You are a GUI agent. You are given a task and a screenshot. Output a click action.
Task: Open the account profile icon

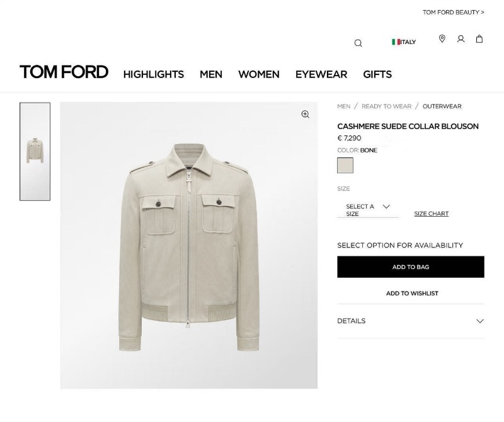coord(461,39)
